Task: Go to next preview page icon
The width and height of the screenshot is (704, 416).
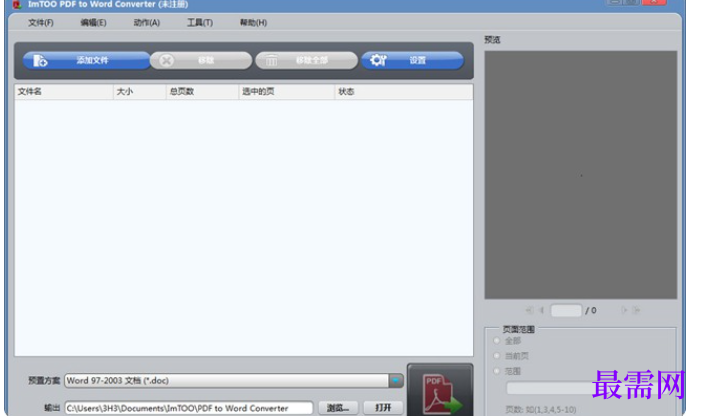Action: coord(624,310)
